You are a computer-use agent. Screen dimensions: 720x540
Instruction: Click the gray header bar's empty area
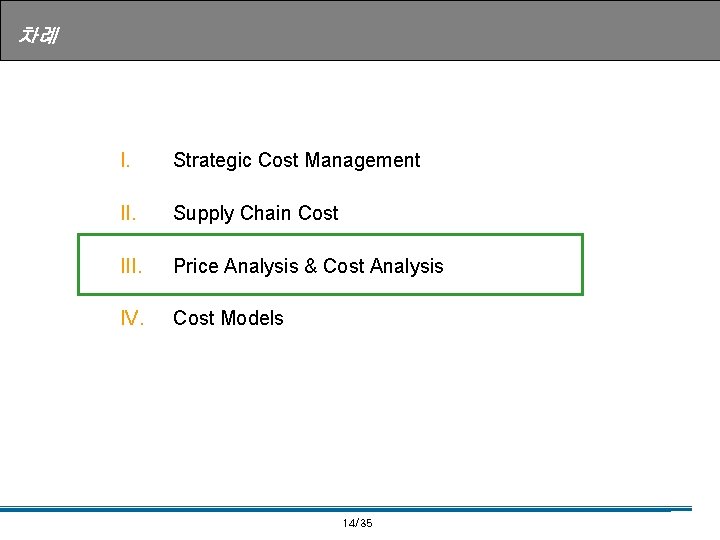400,31
